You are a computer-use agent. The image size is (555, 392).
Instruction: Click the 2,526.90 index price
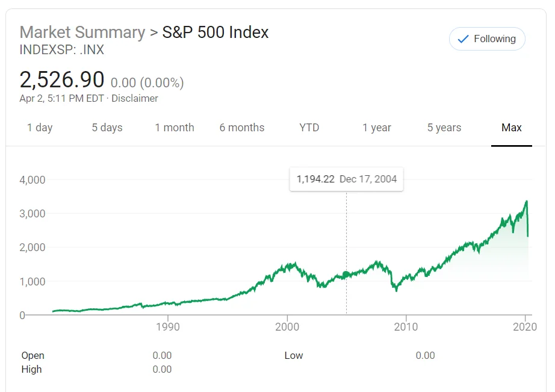click(62, 79)
